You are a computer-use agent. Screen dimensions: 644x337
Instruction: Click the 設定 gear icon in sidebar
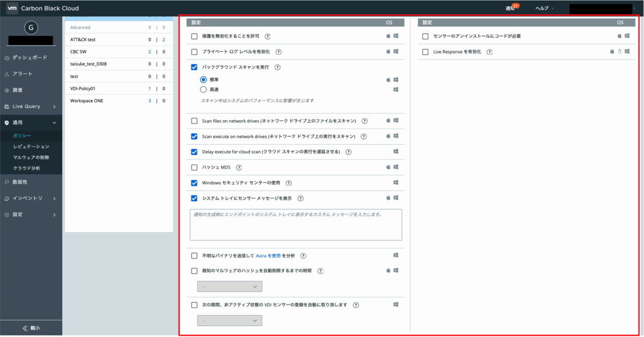(6, 215)
